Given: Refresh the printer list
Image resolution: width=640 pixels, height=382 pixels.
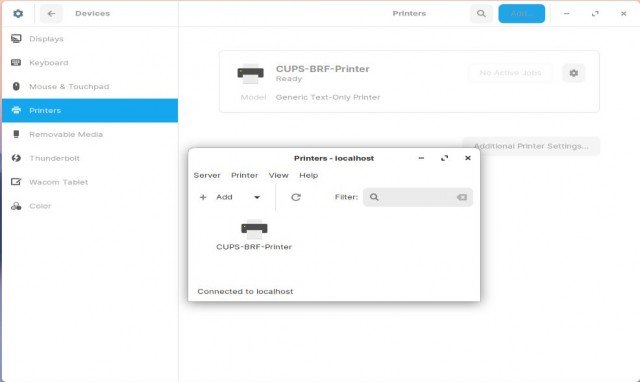Looking at the screenshot, I should [296, 197].
